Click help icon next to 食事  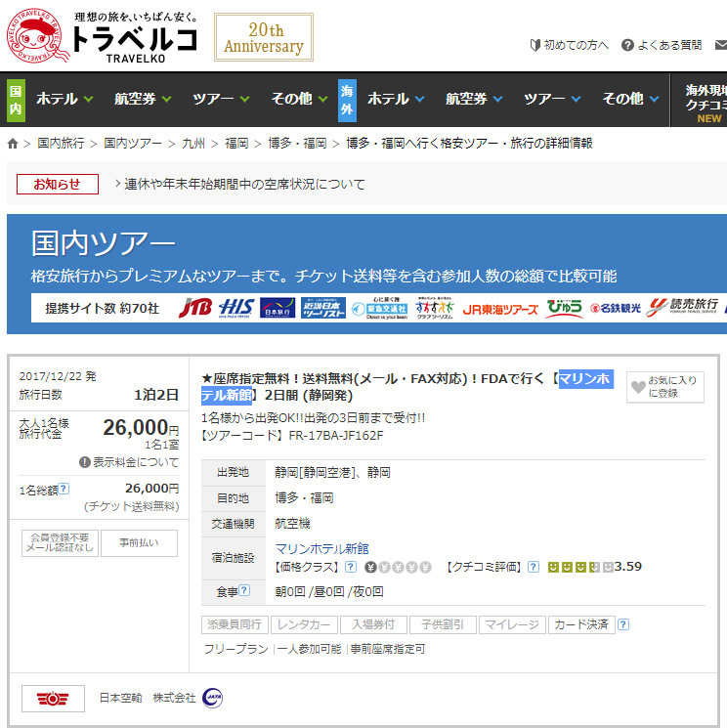click(x=244, y=590)
